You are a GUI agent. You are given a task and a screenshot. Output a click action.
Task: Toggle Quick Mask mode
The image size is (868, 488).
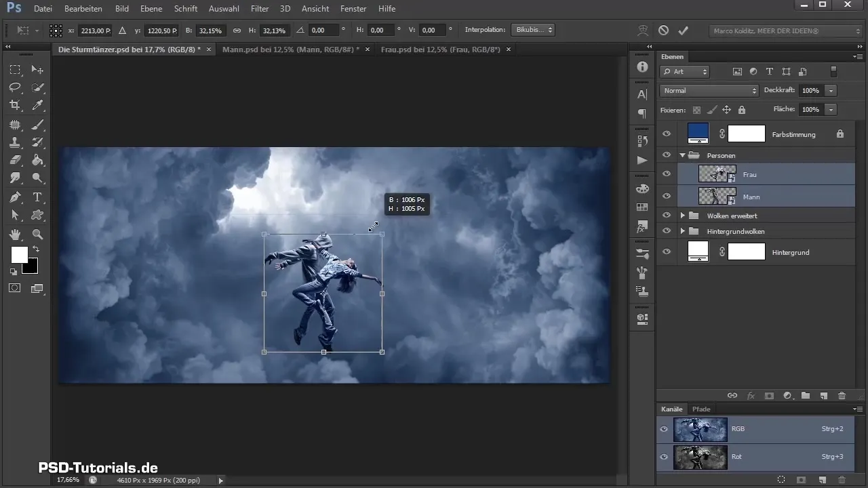click(15, 288)
